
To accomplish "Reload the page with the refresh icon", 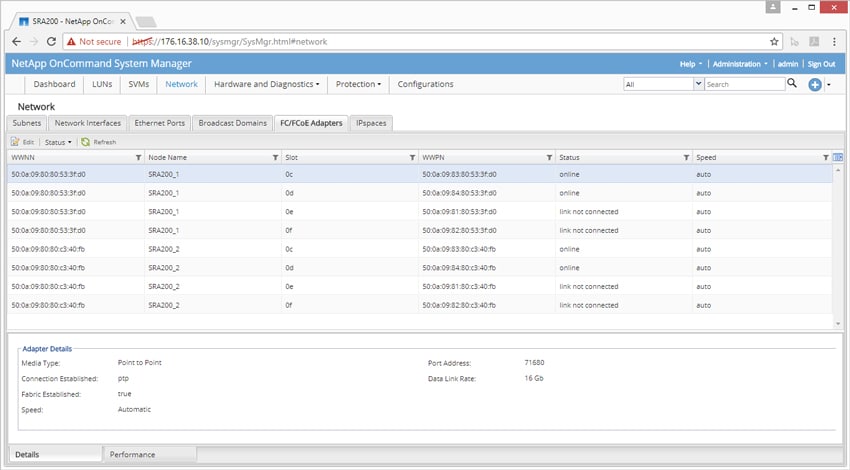I will pyautogui.click(x=51, y=42).
